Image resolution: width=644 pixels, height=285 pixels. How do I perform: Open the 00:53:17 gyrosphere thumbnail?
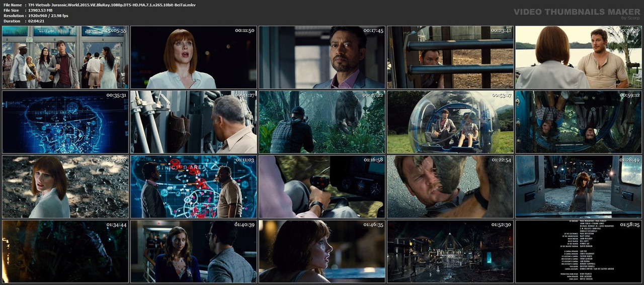[450, 122]
